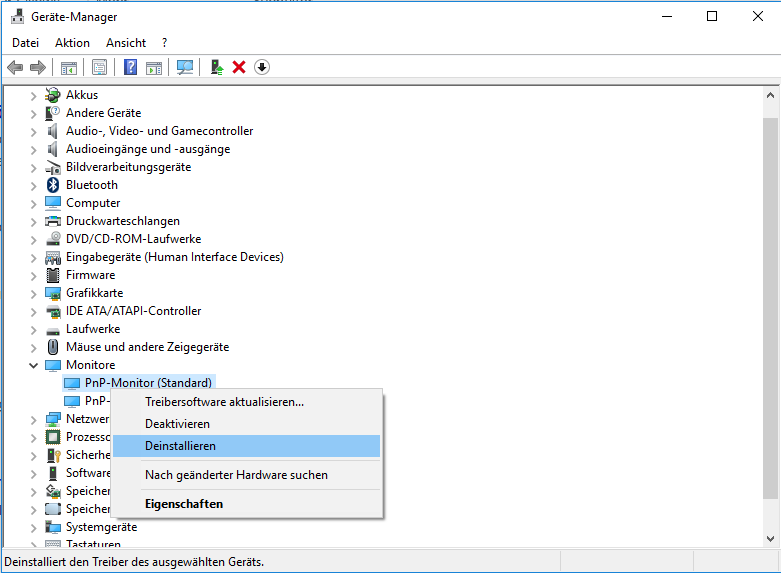
Task: Open the Aktion menu
Action: point(72,43)
